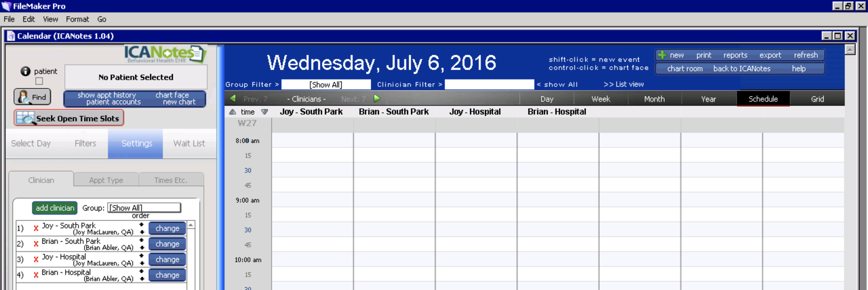Screen dimensions: 868x290
Task: Open the Group Filter dropdown
Action: pyautogui.click(x=326, y=85)
